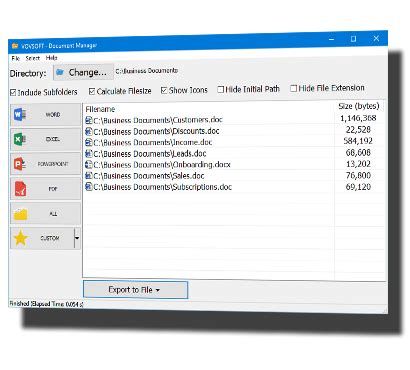Viewport: 410px width, 370px height.
Task: Click the file icon beside Discounts.doc
Action: [x=89, y=131]
